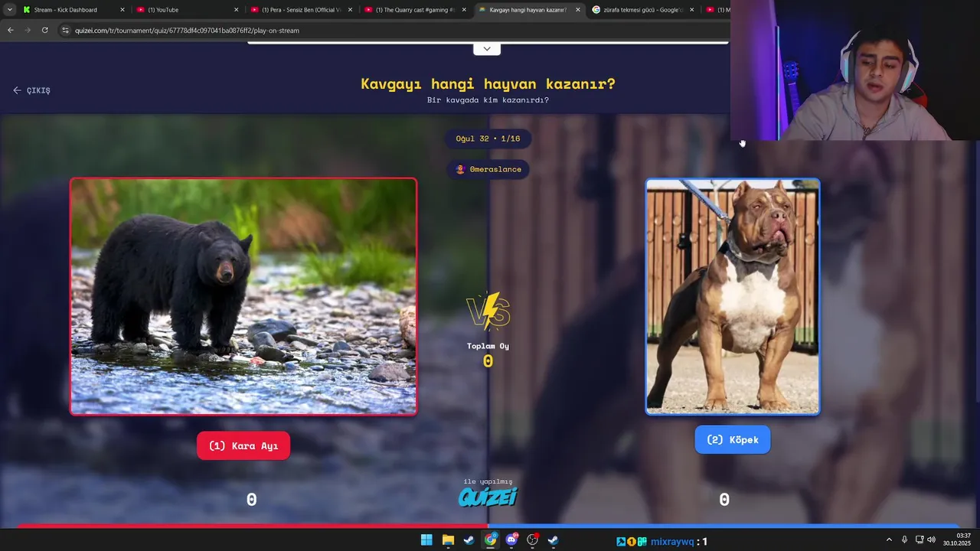Open the tab search dropdown arrow
The image size is (980, 551).
click(x=9, y=10)
